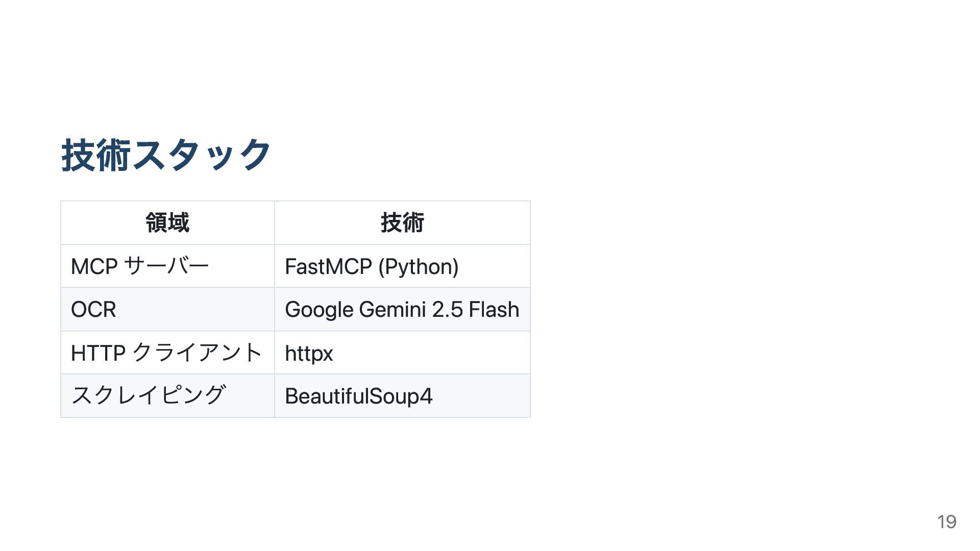The image size is (980, 551).
Task: Click the FastMCP (Python) cell
Action: (x=402, y=266)
